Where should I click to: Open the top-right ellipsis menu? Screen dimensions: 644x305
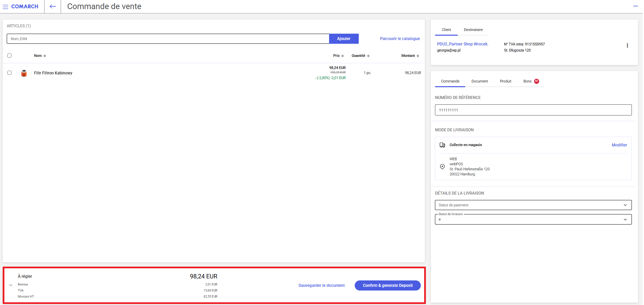635,6
